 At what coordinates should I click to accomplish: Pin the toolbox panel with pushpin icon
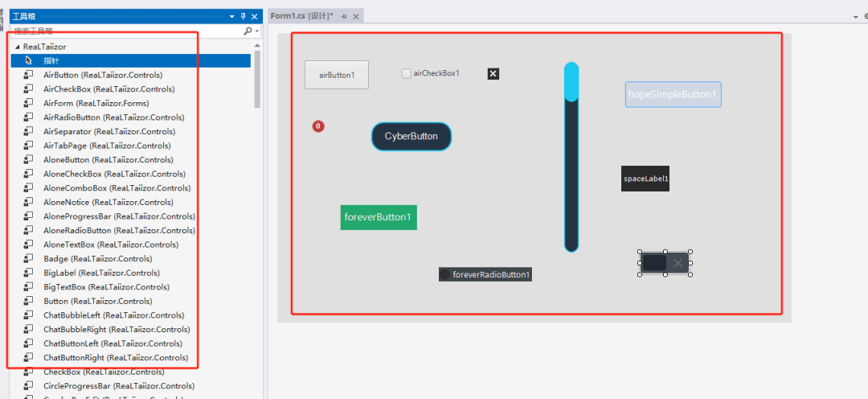click(x=244, y=16)
